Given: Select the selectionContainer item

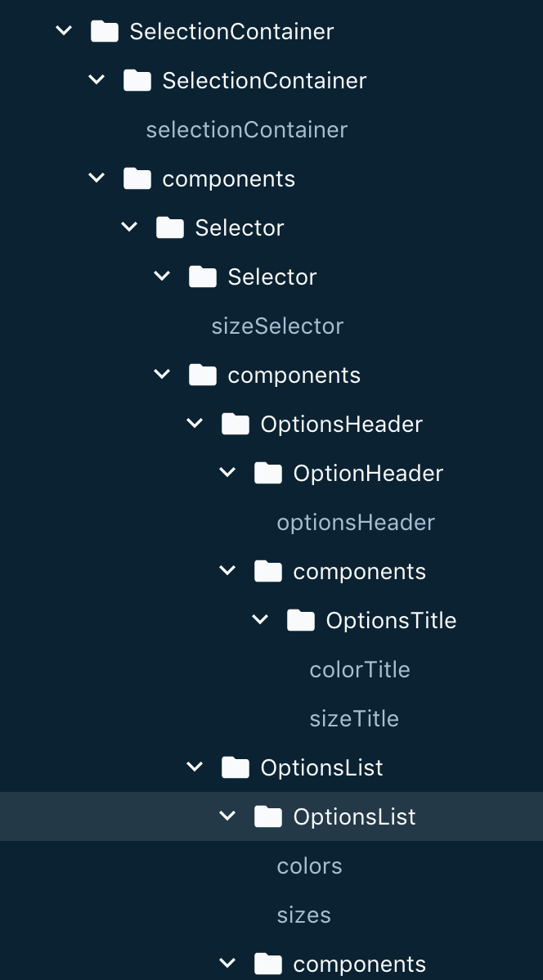Looking at the screenshot, I should pyautogui.click(x=246, y=129).
